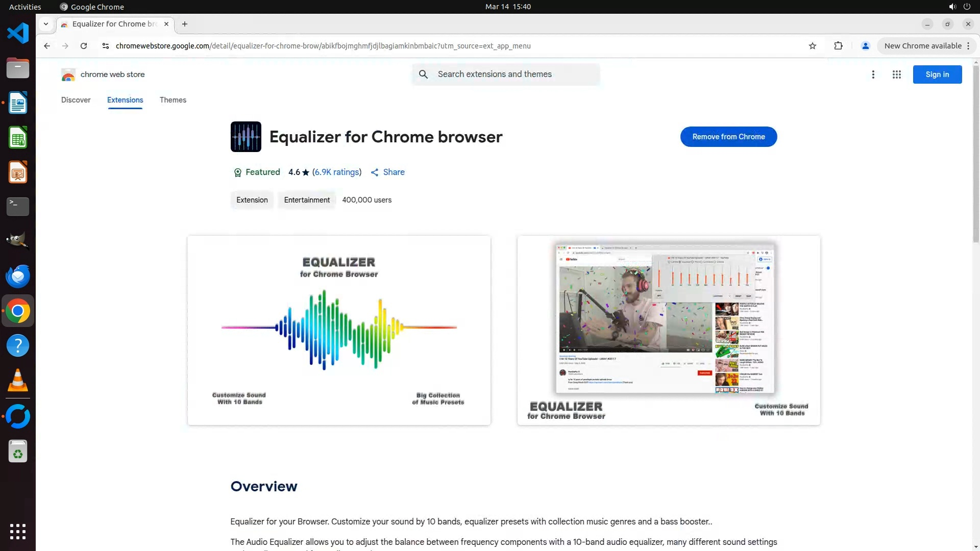View site information icon in address bar

tap(106, 46)
